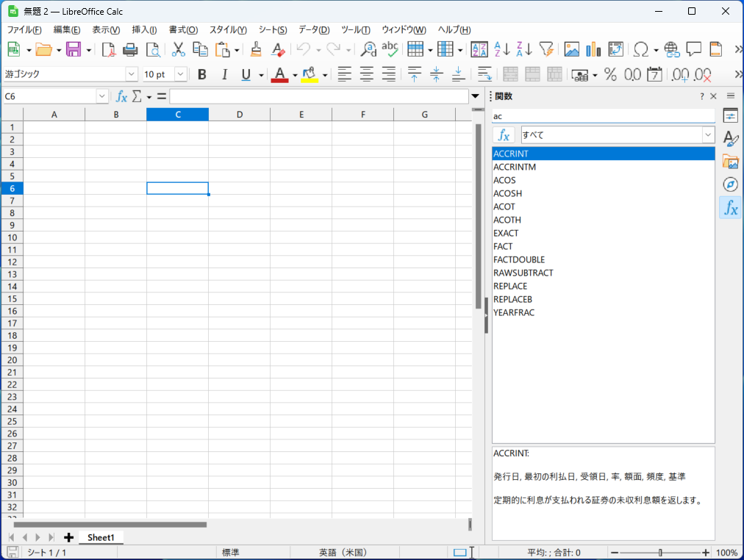Screen dimensions: 744x560
Task: Toggle underline formatting
Action: [245, 74]
